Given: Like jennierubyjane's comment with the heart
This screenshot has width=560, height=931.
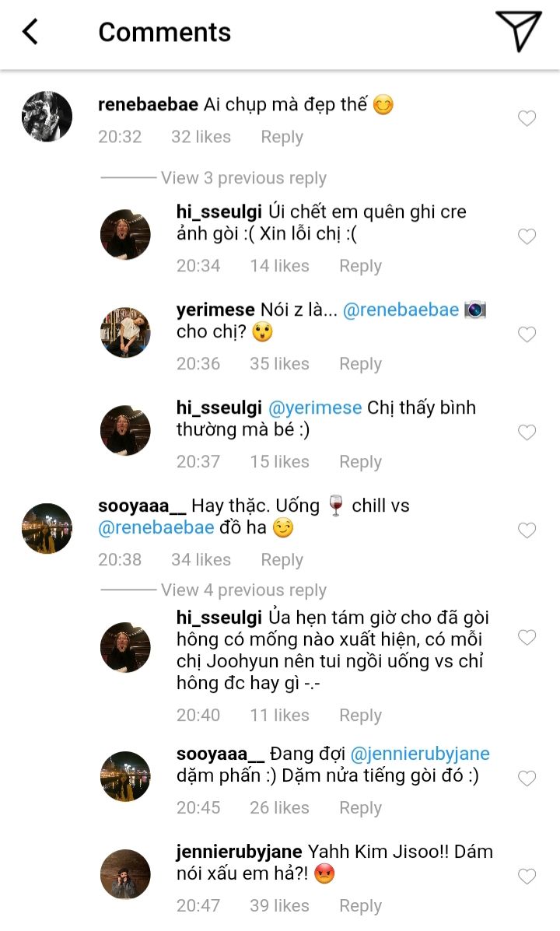Looking at the screenshot, I should click(527, 877).
